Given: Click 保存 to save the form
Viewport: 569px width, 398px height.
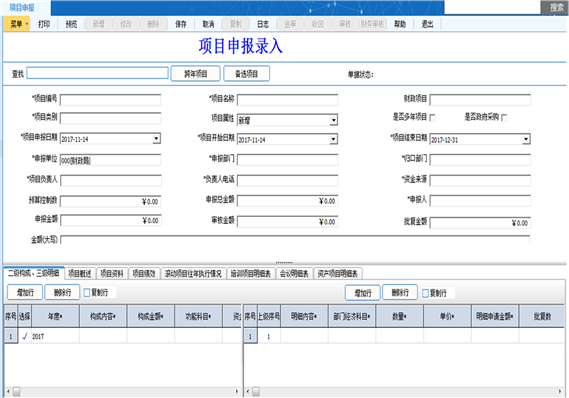Looking at the screenshot, I should click(x=181, y=24).
